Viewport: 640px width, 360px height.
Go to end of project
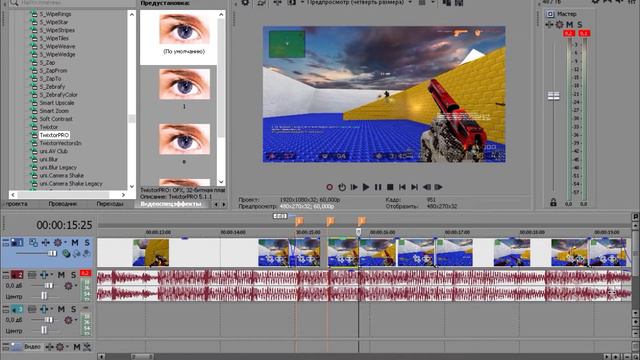(414, 187)
